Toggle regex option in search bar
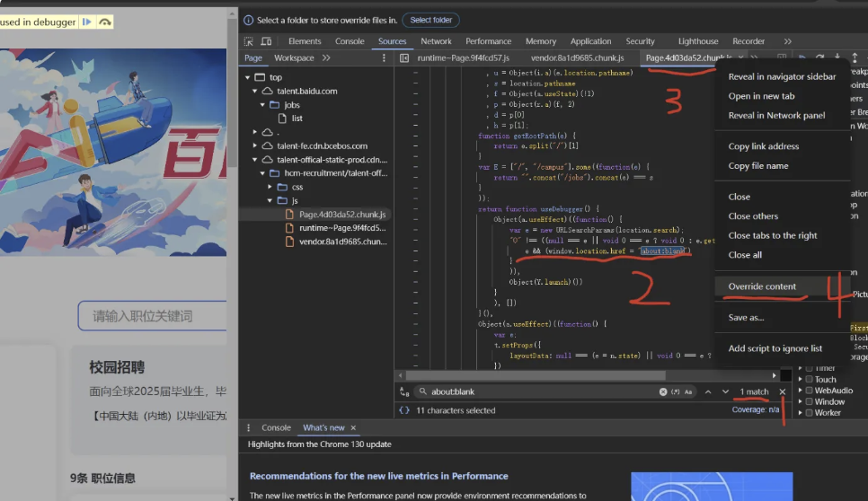The width and height of the screenshot is (868, 501). (675, 392)
